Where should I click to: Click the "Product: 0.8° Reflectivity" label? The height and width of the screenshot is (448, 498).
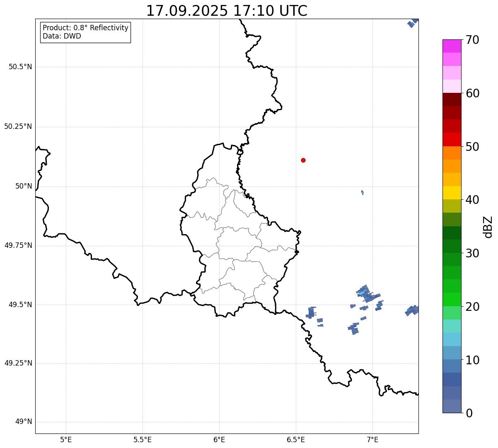click(x=86, y=28)
